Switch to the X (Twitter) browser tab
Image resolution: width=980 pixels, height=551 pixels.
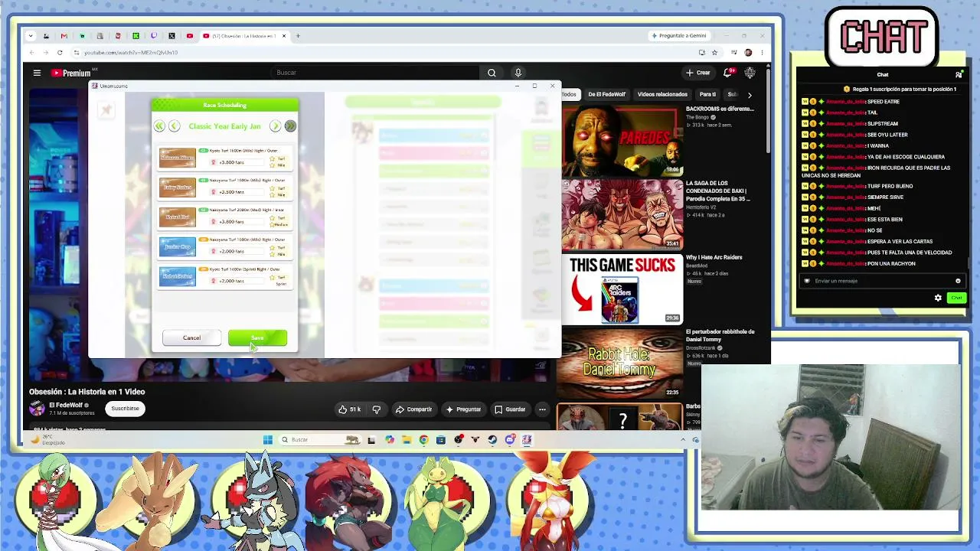171,36
